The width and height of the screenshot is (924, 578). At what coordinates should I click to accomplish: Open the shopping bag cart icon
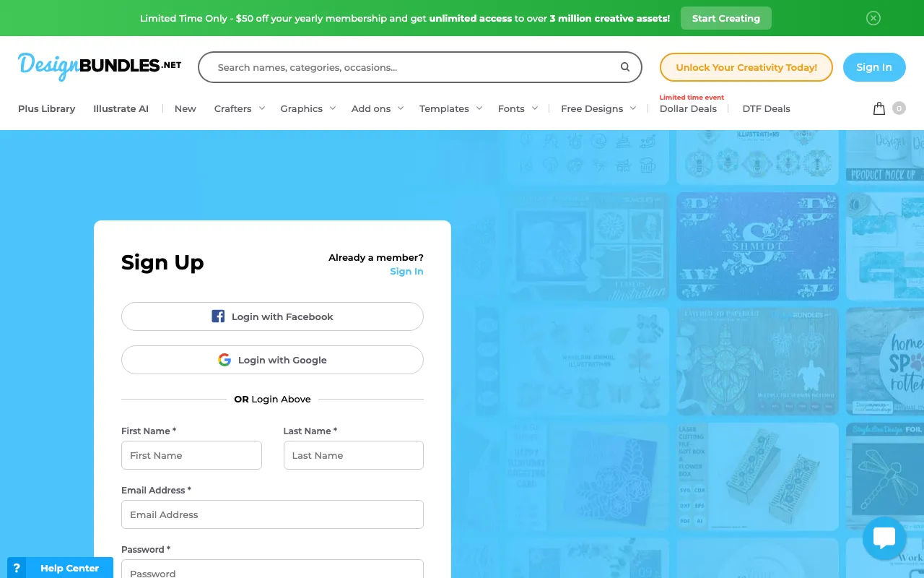pyautogui.click(x=879, y=108)
